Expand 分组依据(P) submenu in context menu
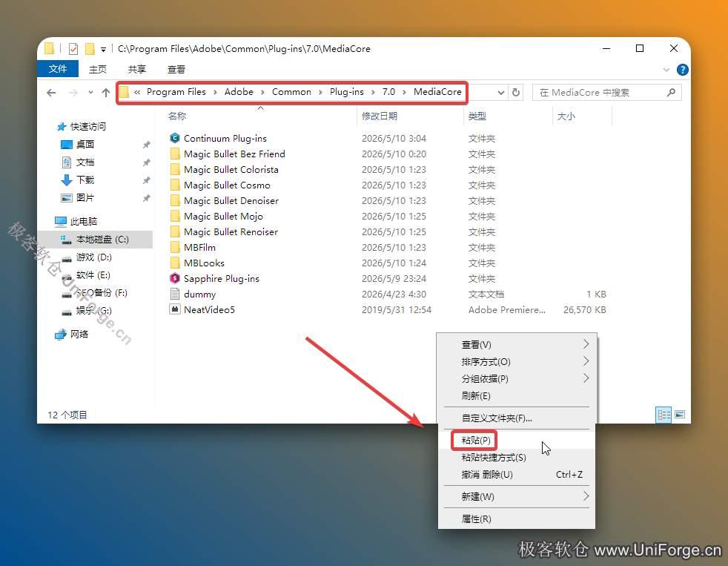The width and height of the screenshot is (728, 566). [x=586, y=378]
